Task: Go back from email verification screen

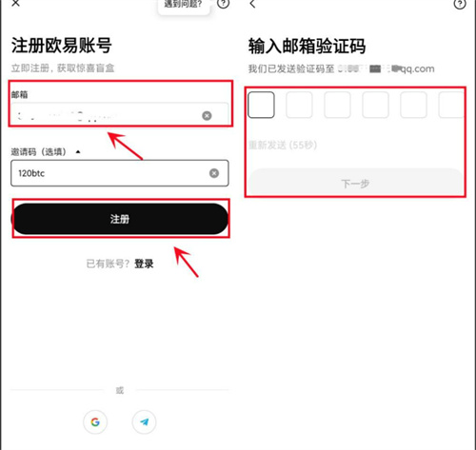Action: coord(252,4)
